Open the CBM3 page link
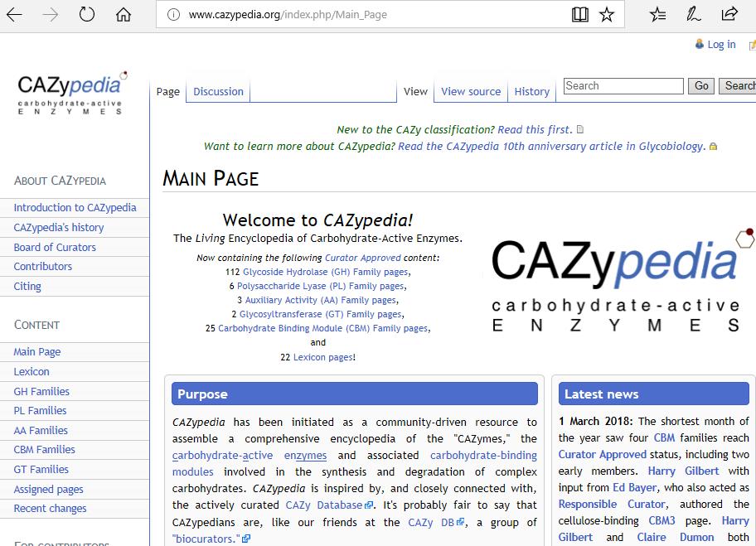Viewport: 756px width, 546px height. pyautogui.click(x=661, y=520)
